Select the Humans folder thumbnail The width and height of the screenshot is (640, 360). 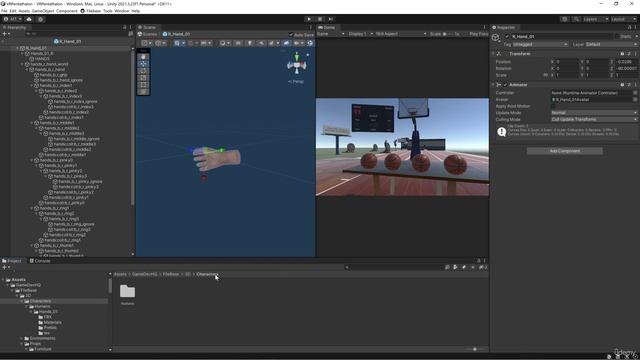point(127,295)
